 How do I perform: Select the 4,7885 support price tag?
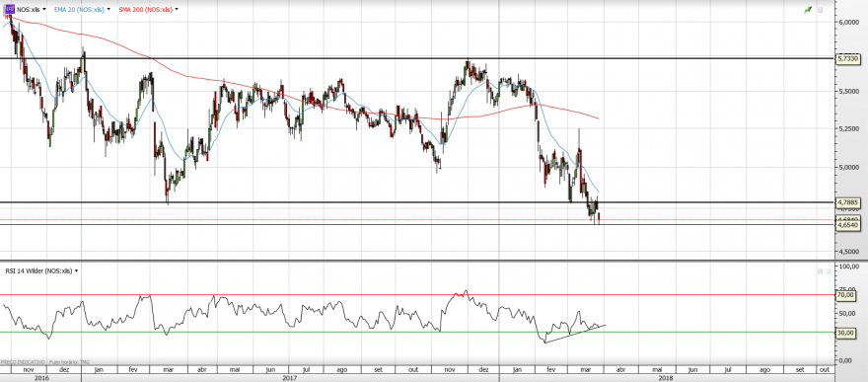847,202
